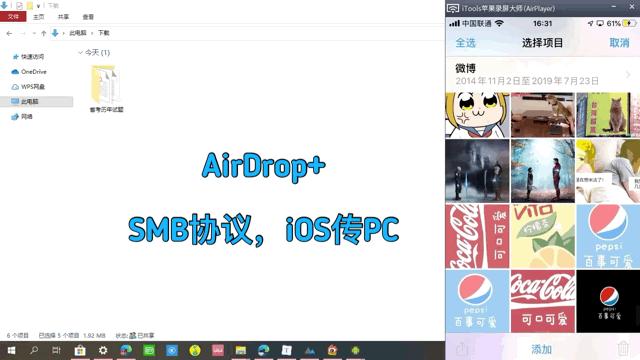Click the 1.92 MB selection size text
640x360 pixels.
(x=94, y=336)
